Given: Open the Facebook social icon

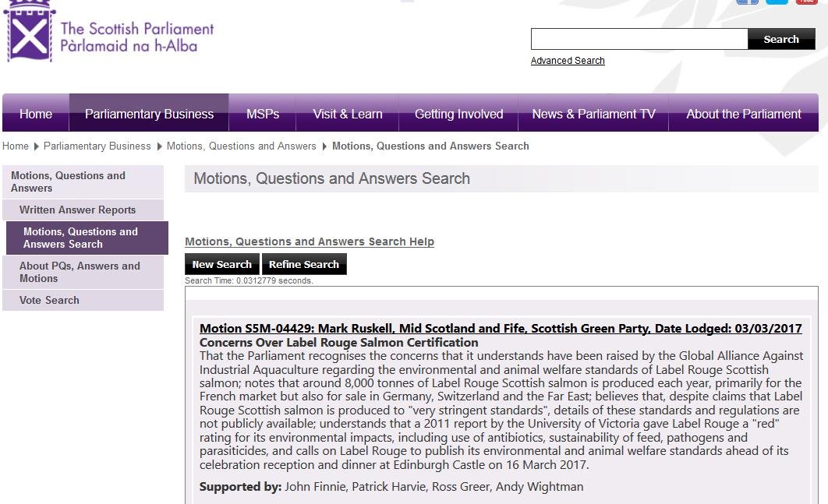Looking at the screenshot, I should pos(747,2).
